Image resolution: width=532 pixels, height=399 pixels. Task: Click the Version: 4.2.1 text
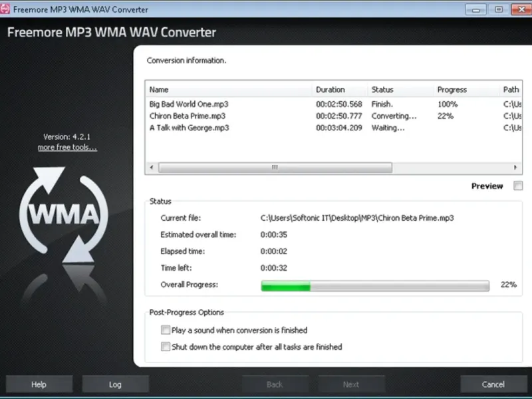67,137
